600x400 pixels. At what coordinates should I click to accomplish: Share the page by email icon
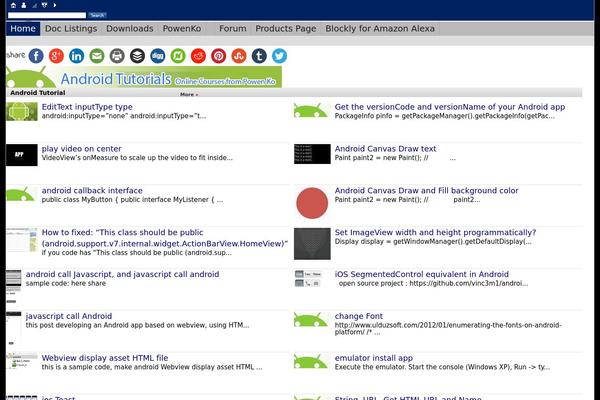97,56
